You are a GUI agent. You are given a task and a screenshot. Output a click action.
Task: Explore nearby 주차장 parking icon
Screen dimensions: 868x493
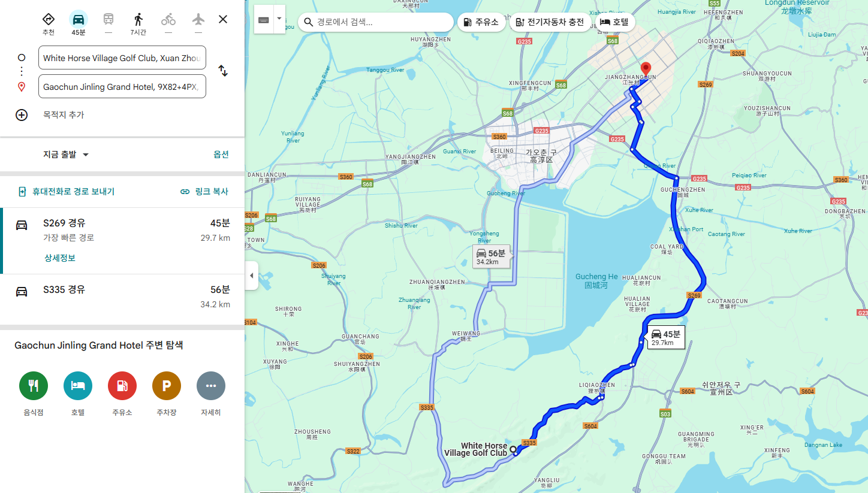[x=167, y=386]
